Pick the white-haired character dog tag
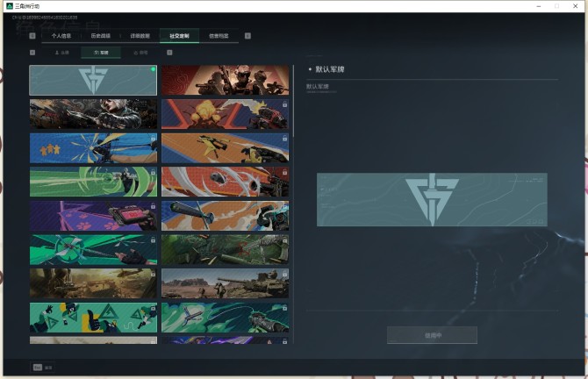 [93, 114]
